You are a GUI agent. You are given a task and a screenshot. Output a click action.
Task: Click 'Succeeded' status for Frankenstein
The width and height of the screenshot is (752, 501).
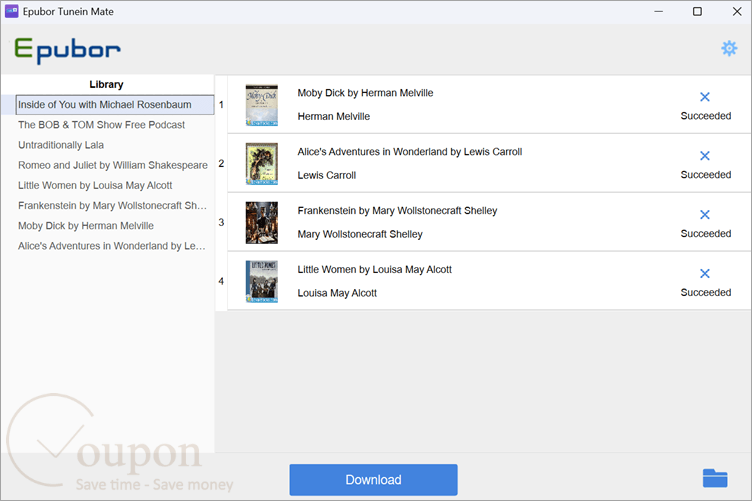coord(705,234)
